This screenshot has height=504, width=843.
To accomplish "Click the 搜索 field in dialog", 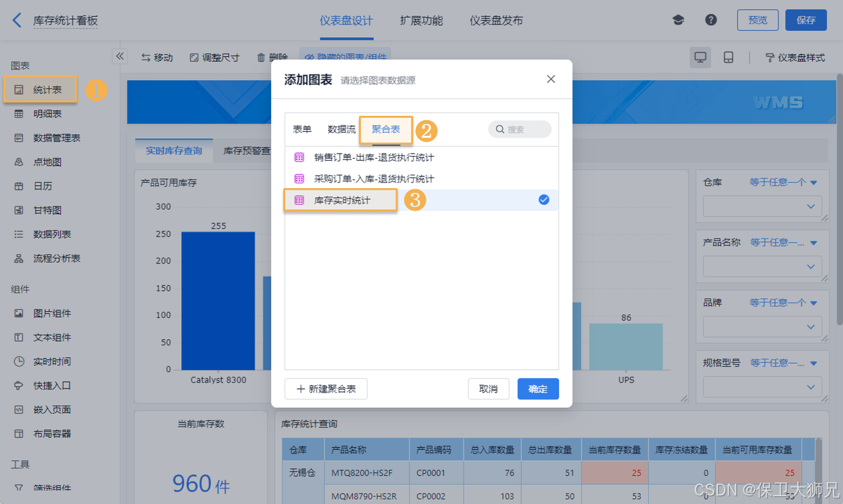I will coord(520,129).
